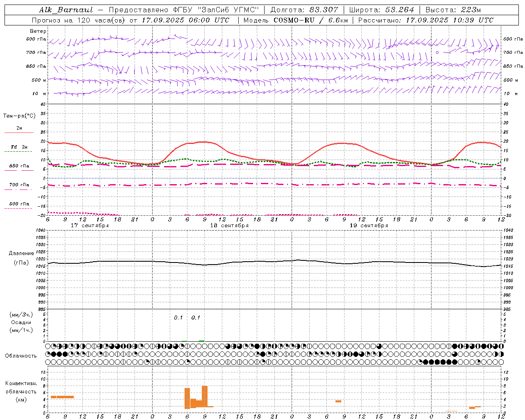Click the 850 гПа label beside the left wind barbs
This screenshot has width=525, height=420.
[36, 66]
